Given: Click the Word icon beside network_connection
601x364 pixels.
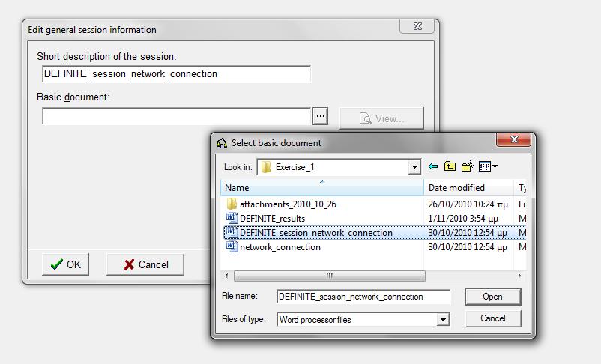Looking at the screenshot, I should pyautogui.click(x=232, y=246).
